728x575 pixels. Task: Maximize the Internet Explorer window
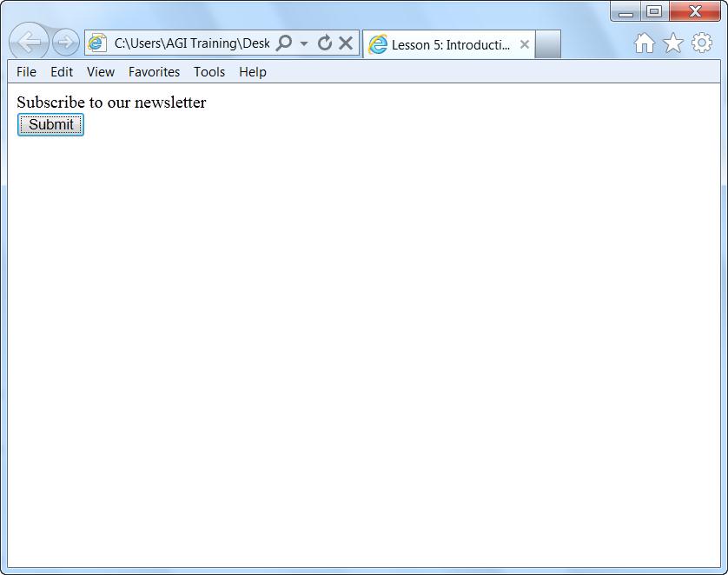click(x=655, y=11)
